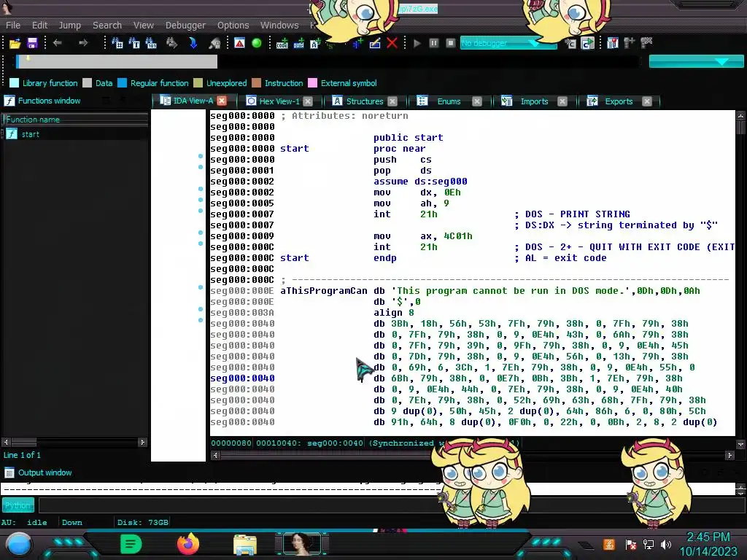Close the IDA View-A tab
Image resolution: width=747 pixels, height=560 pixels.
point(222,101)
